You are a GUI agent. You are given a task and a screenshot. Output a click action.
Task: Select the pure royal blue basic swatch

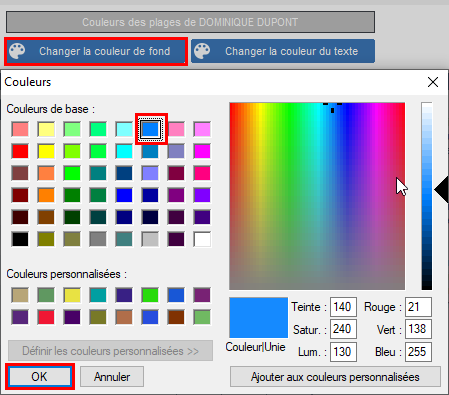124,195
